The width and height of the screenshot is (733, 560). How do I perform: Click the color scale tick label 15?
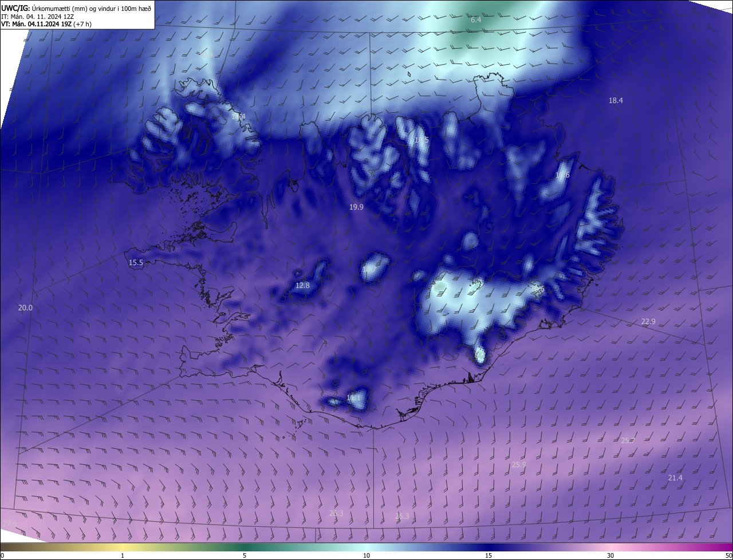488,555
